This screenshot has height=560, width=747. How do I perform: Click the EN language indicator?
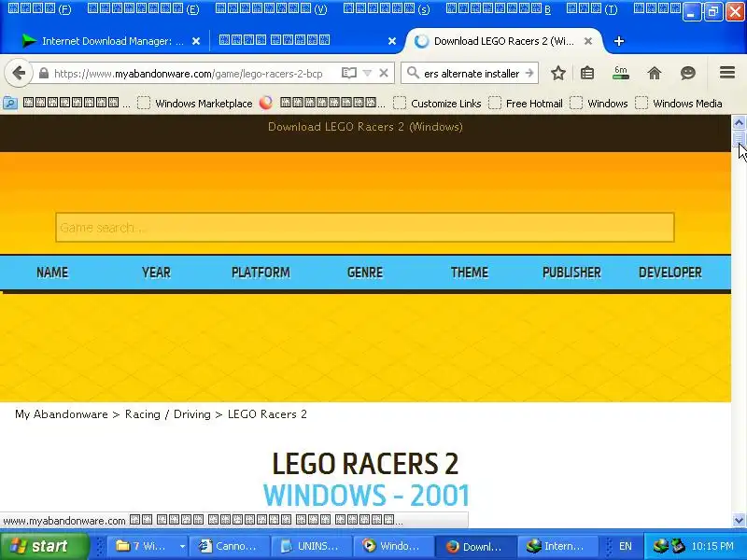tap(625, 546)
